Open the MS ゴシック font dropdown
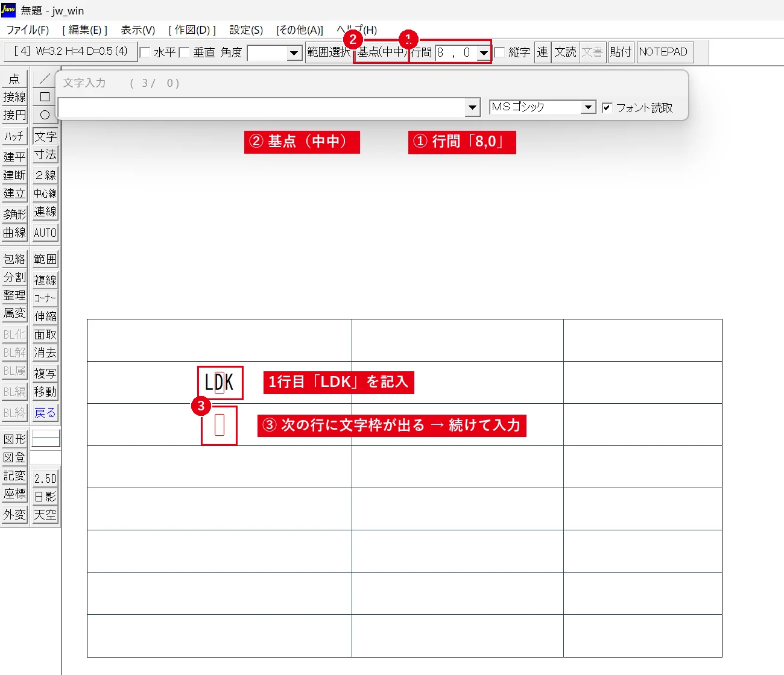Viewport: 784px width, 675px height. [588, 107]
